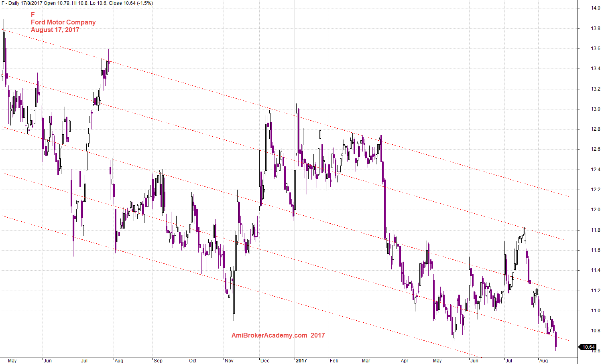The height and width of the screenshot is (364, 602).
Task: Click the last price marker 10.64
Action: [x=588, y=347]
